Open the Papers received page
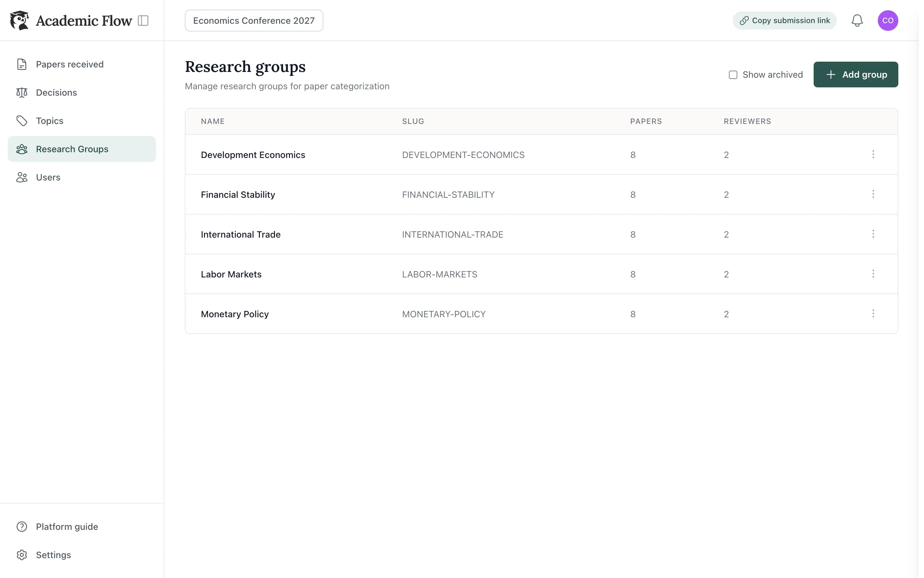 click(x=82, y=64)
